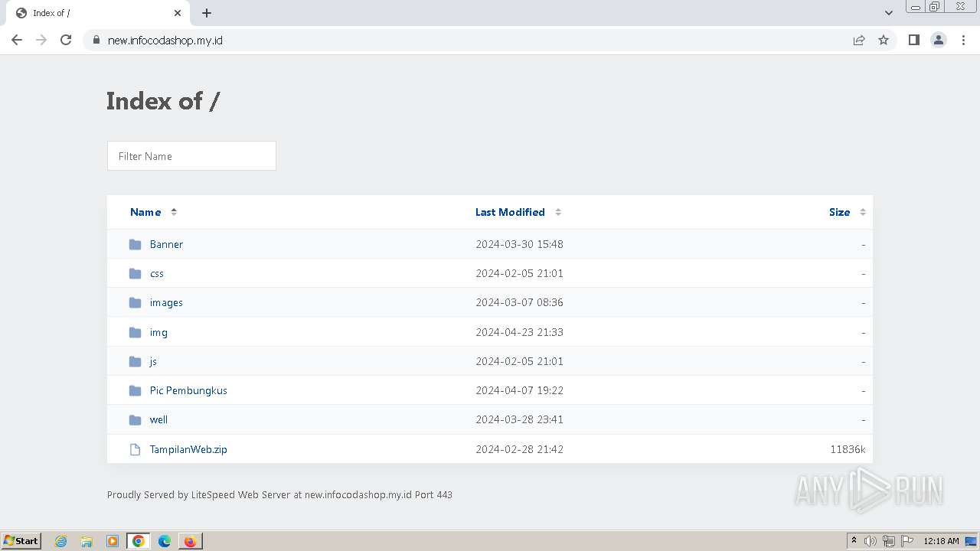980x551 pixels.
Task: Open the images folder link
Action: click(166, 302)
